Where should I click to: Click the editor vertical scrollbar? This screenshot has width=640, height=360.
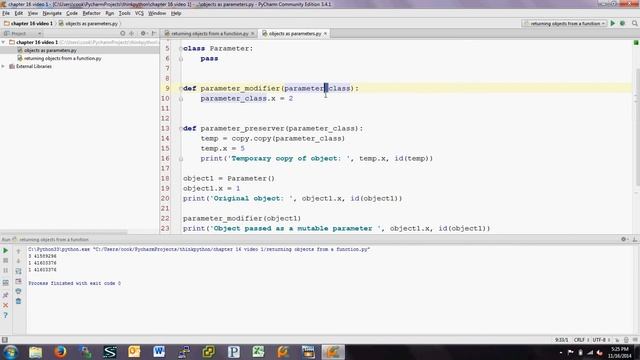pyautogui.click(x=637, y=127)
